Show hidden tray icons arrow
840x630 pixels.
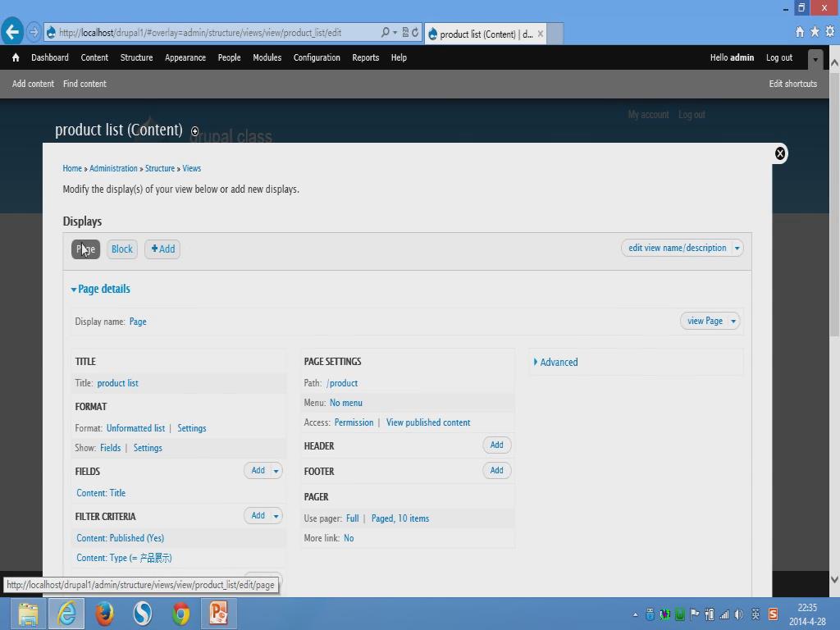click(636, 615)
